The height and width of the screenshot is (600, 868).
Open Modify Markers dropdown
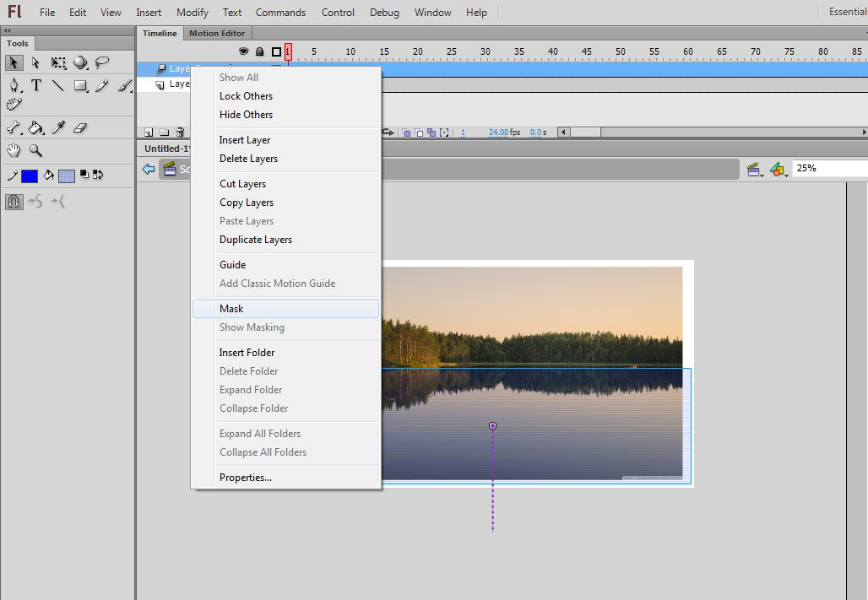click(x=444, y=132)
